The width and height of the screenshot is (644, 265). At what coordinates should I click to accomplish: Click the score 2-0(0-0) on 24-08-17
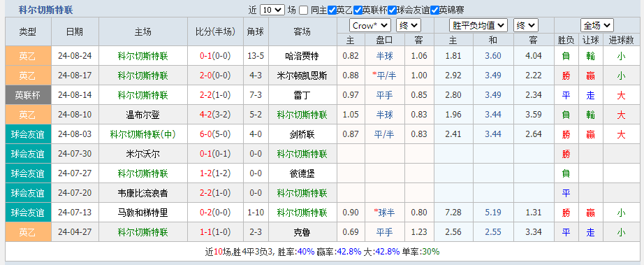215,76
